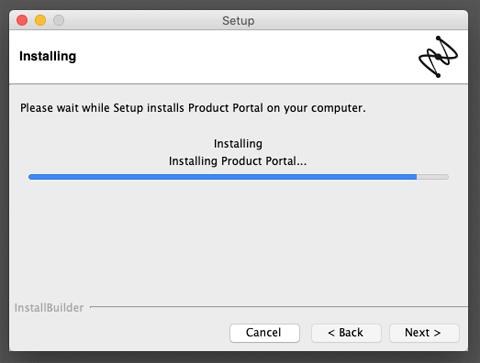Close the Setup window with red button
The height and width of the screenshot is (363, 480).
coord(22,20)
